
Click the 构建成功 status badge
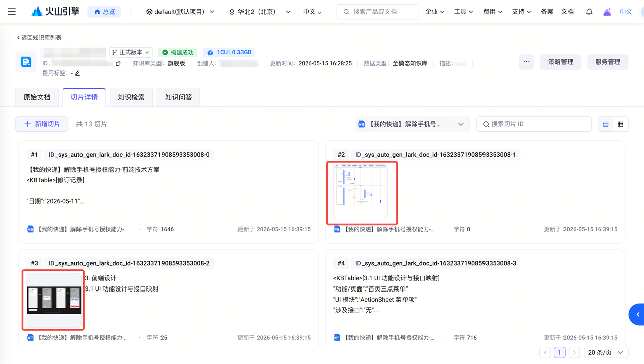point(178,52)
